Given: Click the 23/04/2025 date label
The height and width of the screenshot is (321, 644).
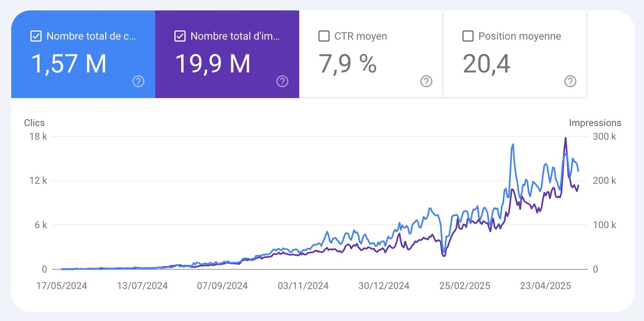Looking at the screenshot, I should click(545, 286).
